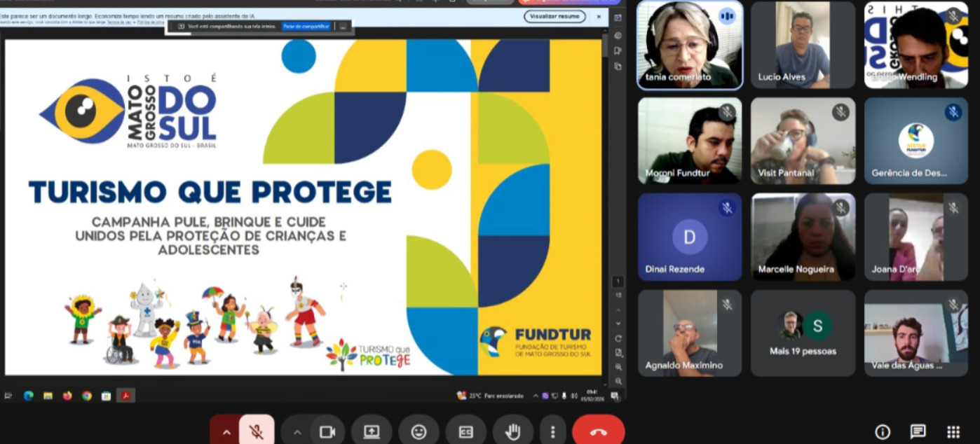Select tania comerlato's video tile
This screenshot has width=980, height=444.
(x=690, y=46)
